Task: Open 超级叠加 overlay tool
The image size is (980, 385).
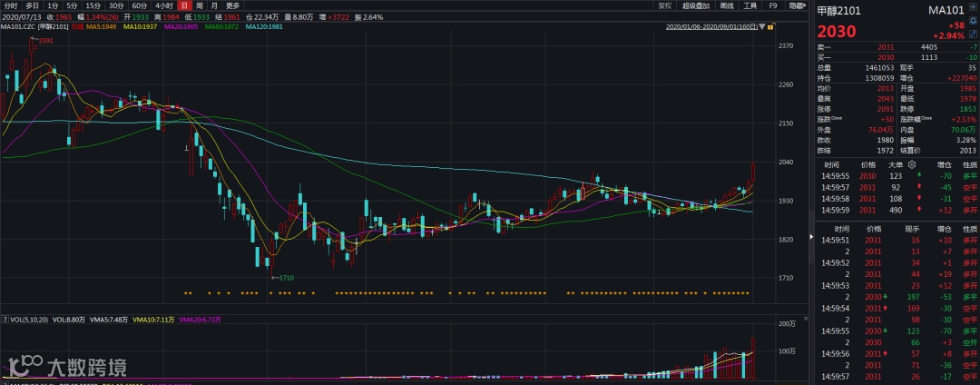Action: tap(696, 5)
